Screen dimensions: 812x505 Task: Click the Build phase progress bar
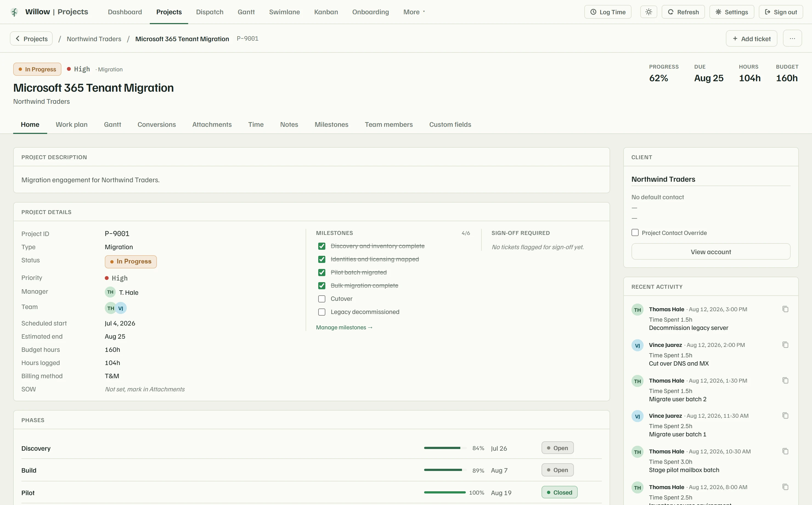coord(445,470)
